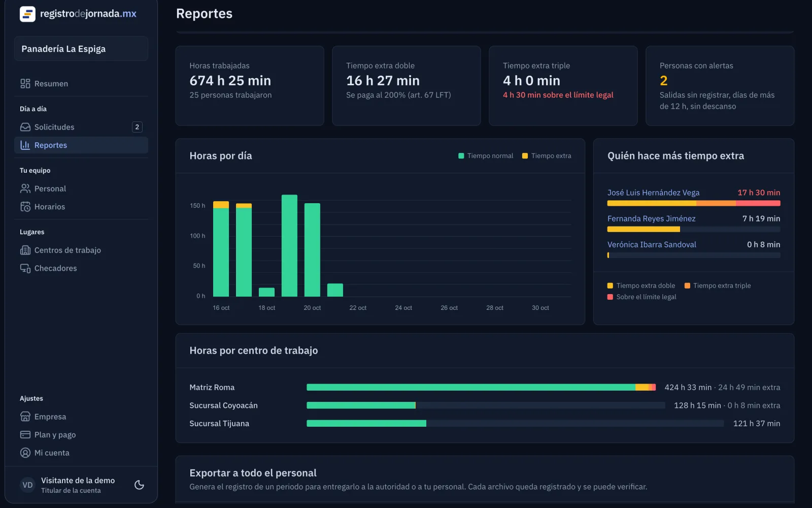Screen dimensions: 812x508
Task: Open José Luis Hernández Vega's profile link
Action: click(x=653, y=193)
